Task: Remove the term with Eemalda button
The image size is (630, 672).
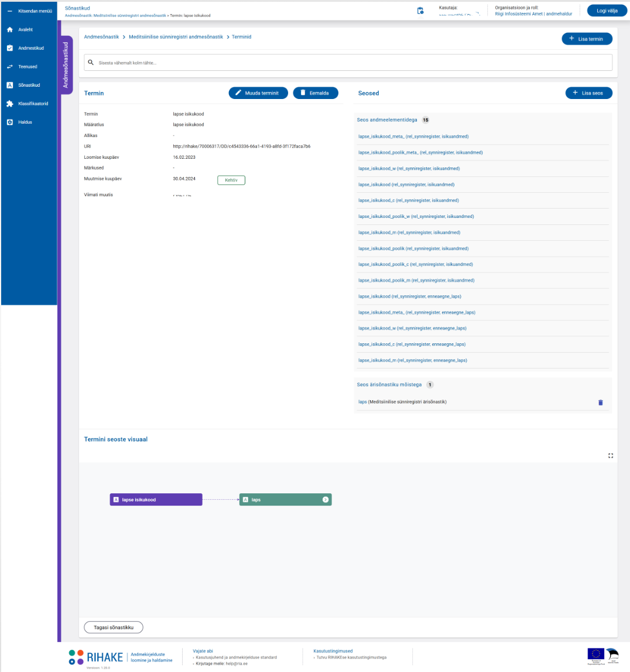Action: (315, 93)
